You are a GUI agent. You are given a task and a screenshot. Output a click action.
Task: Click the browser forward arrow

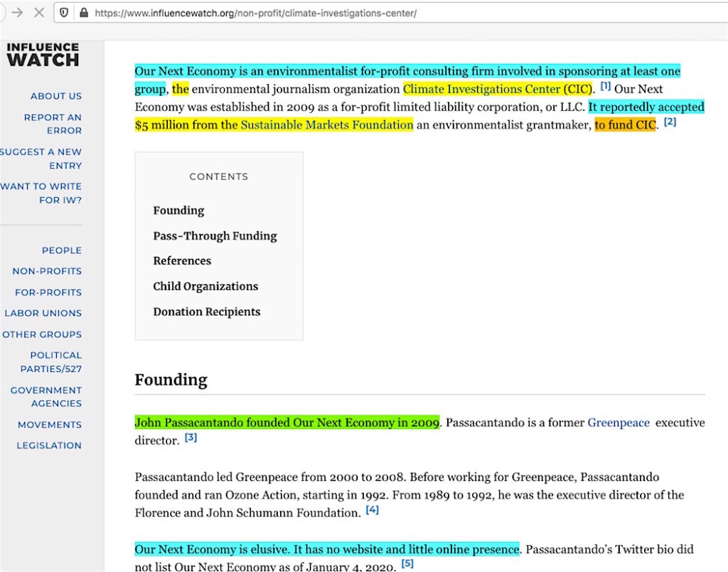pos(17,13)
